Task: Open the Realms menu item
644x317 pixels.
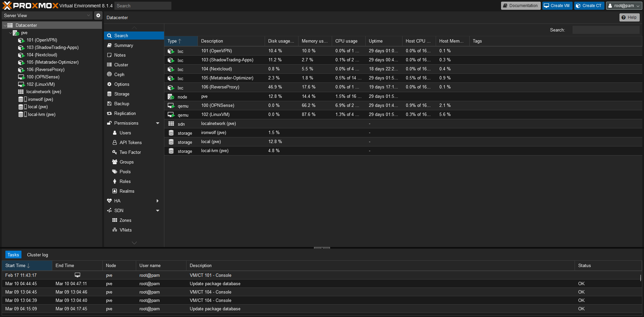Action: (x=134, y=191)
